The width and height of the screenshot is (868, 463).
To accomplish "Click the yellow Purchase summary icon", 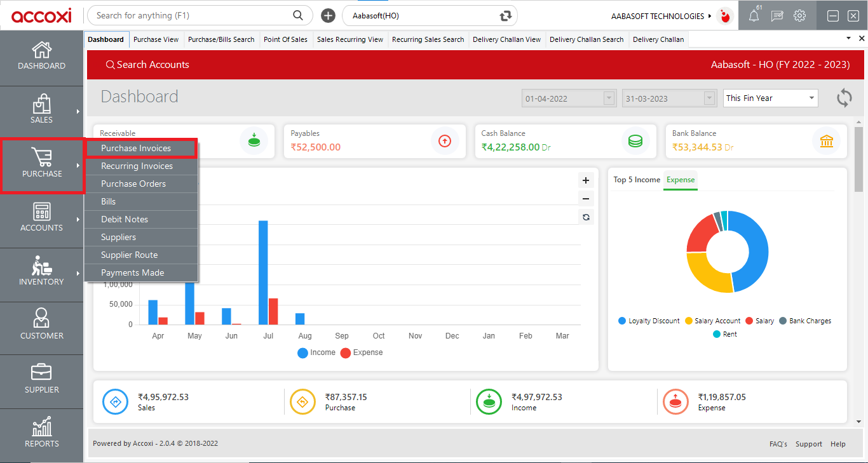I will [302, 401].
